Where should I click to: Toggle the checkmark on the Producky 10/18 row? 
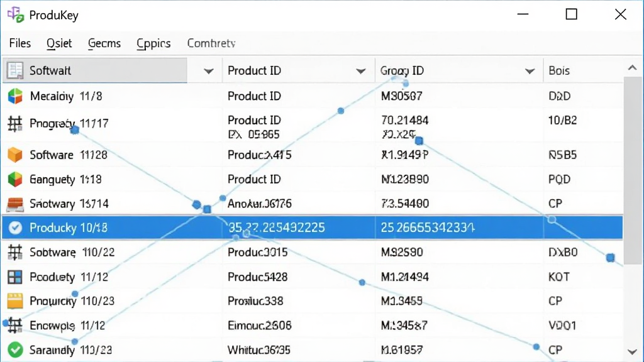[15, 228]
